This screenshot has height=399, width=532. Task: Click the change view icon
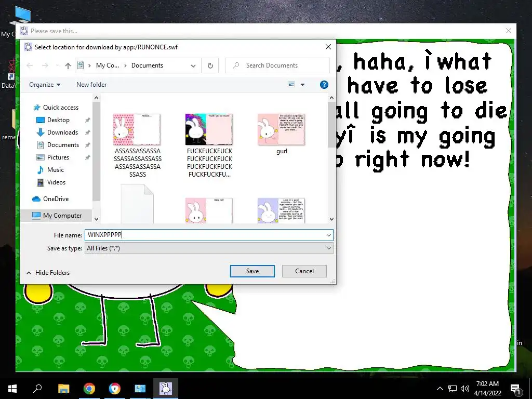[x=291, y=85]
